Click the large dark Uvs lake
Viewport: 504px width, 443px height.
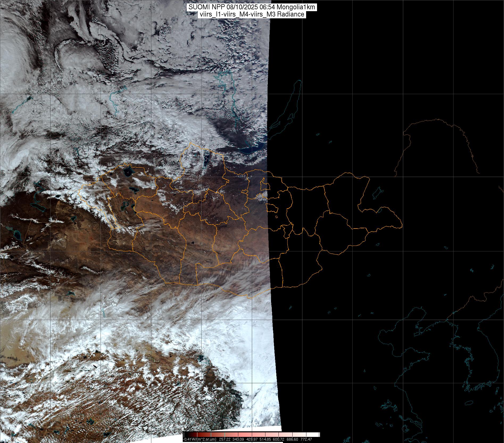pos(128,171)
